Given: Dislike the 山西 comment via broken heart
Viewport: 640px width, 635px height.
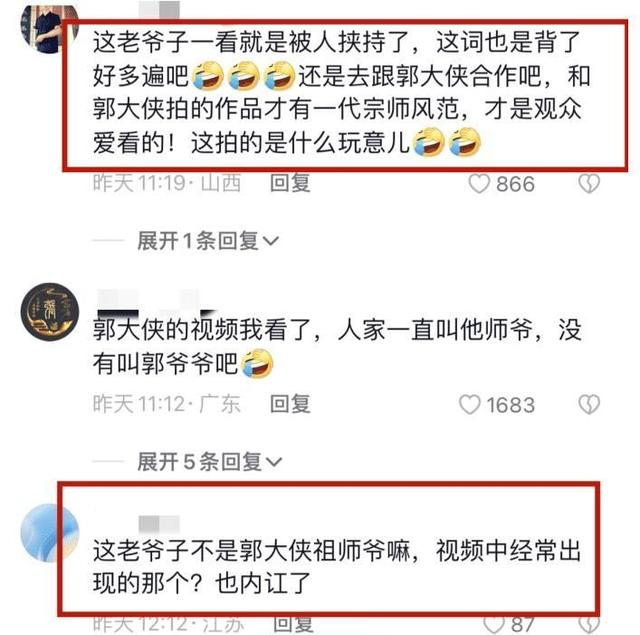Looking at the screenshot, I should pyautogui.click(x=589, y=184).
